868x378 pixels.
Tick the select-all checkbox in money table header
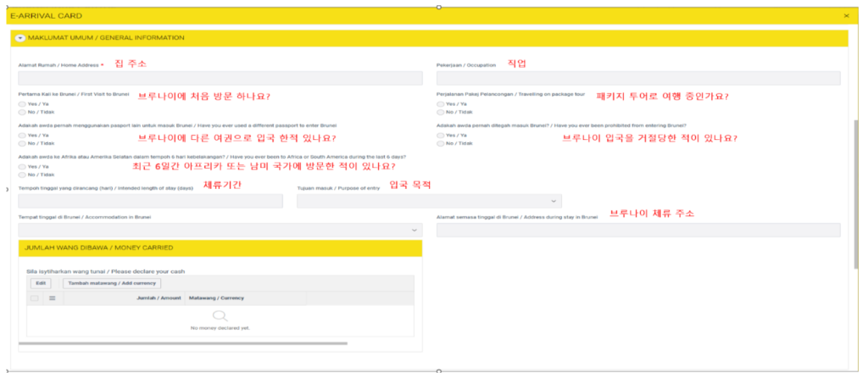click(35, 298)
